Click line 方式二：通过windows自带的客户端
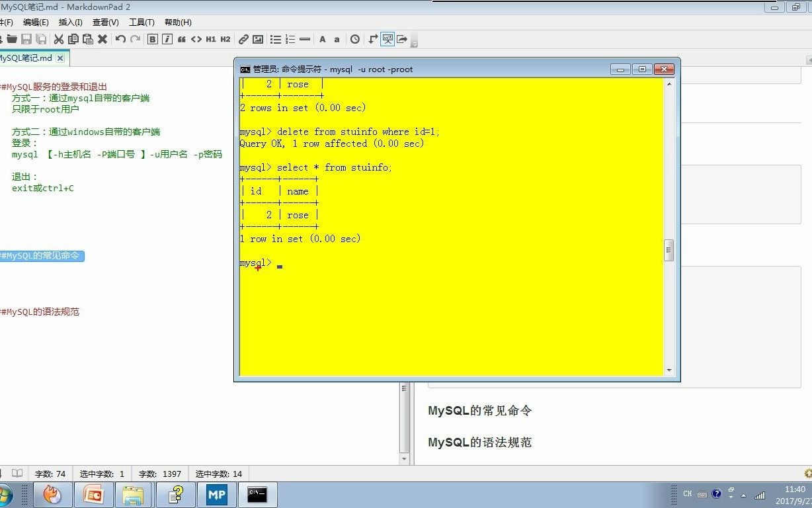812x508 pixels. click(86, 132)
